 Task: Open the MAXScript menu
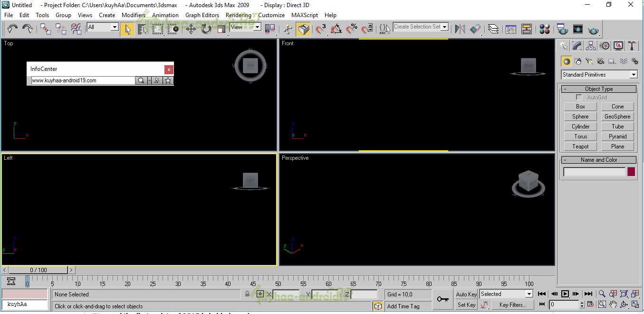click(305, 15)
